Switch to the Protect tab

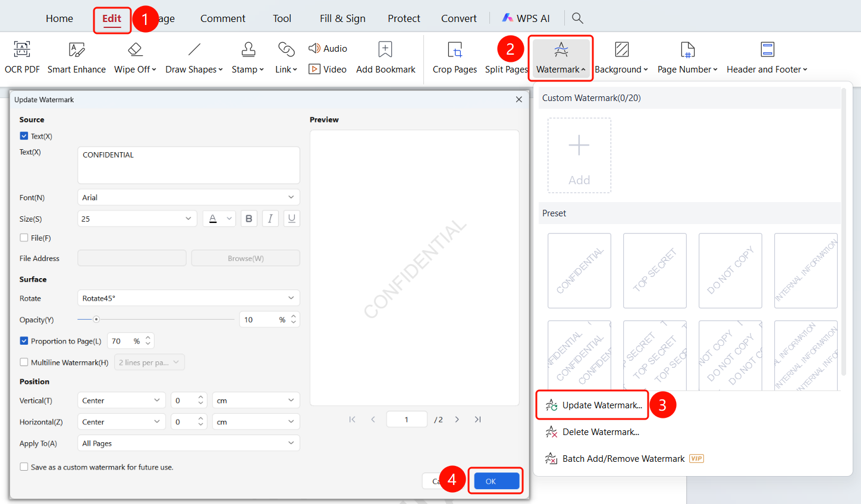[404, 18]
